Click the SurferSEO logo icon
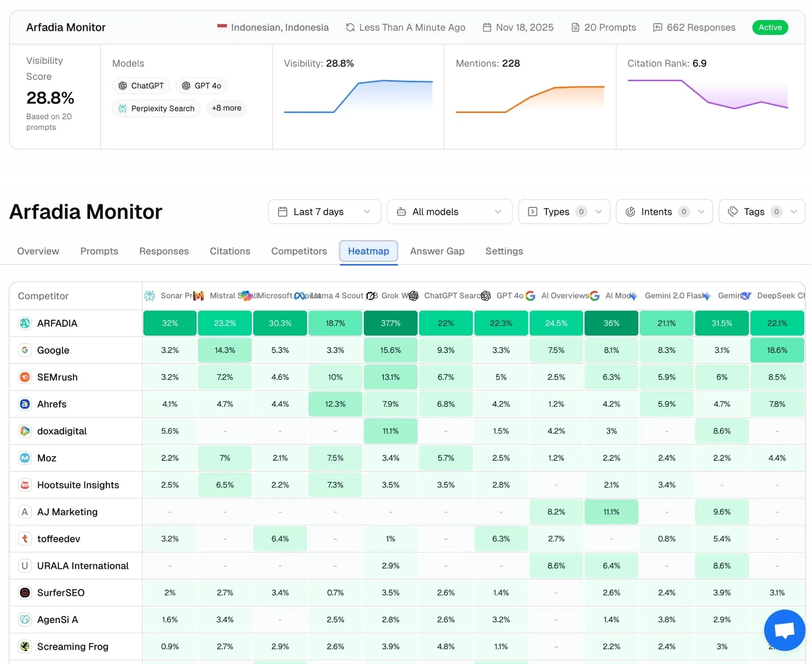The image size is (812, 664). [x=25, y=593]
